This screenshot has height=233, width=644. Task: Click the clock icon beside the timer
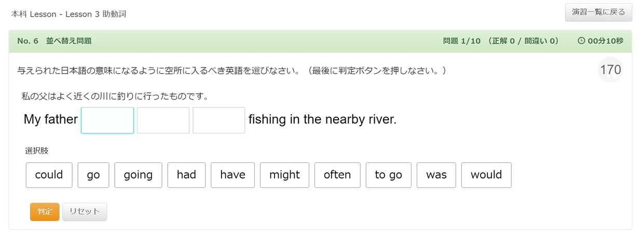click(581, 41)
